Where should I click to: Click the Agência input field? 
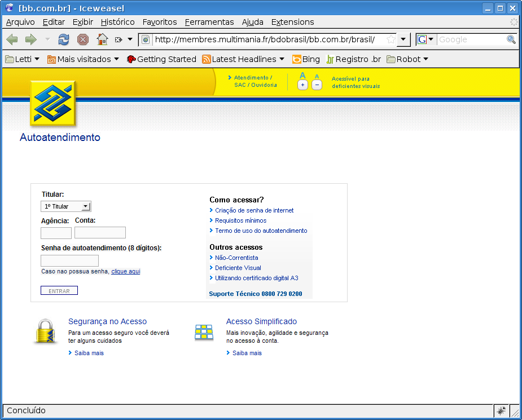click(56, 233)
